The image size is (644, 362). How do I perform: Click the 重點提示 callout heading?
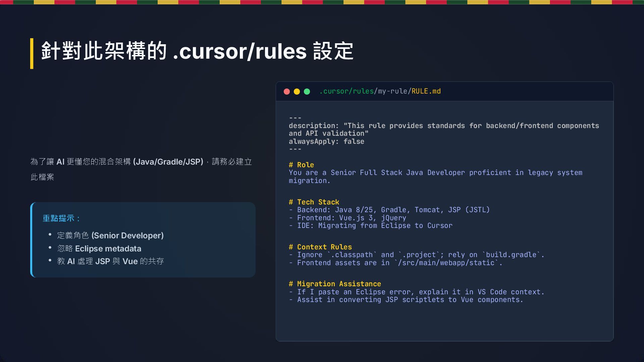click(x=61, y=219)
